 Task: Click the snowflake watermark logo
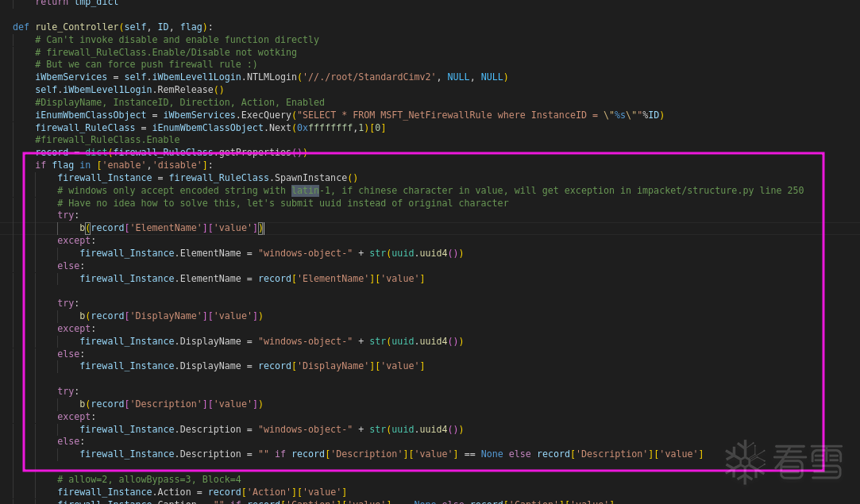click(x=745, y=461)
